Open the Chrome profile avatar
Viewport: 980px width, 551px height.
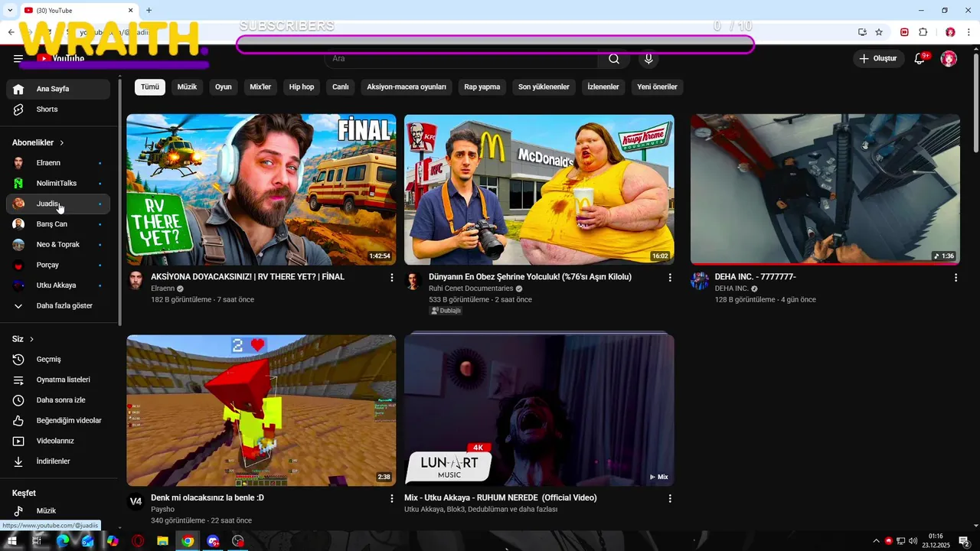click(950, 32)
